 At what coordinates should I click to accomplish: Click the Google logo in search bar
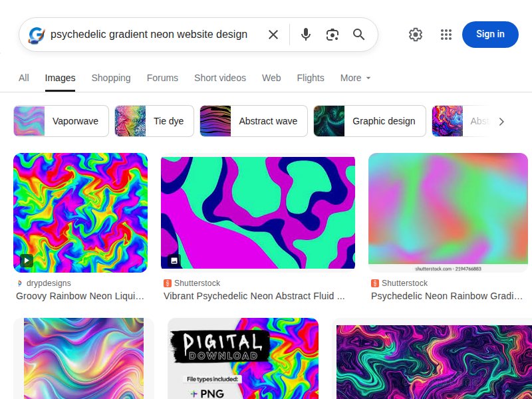[x=37, y=35]
